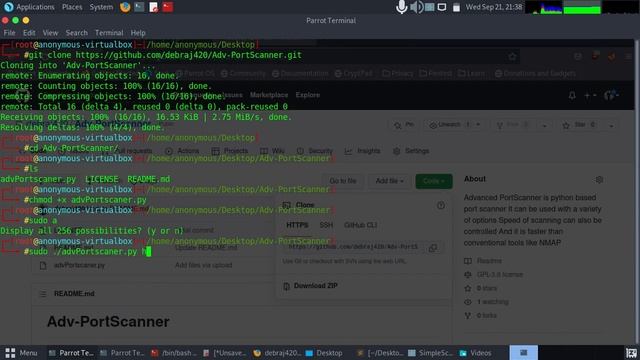Expand the Fork dropdown arrow
Image resolution: width=640 pixels, height=360 pixels.
(544, 126)
